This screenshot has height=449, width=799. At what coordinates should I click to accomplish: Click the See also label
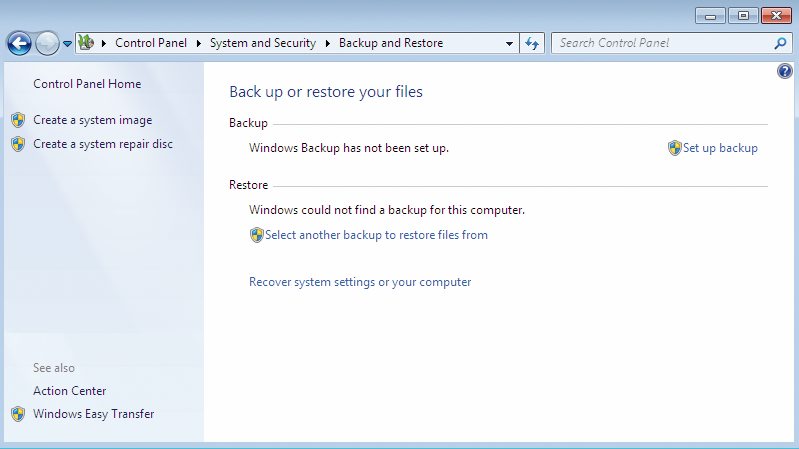tap(54, 367)
